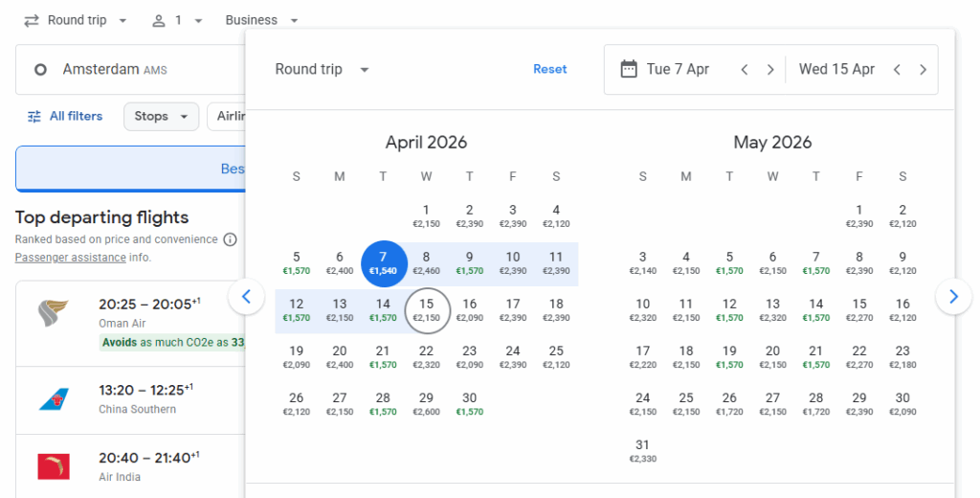Show previous months in calendar
Viewport: 980px width, 498px height.
246,297
